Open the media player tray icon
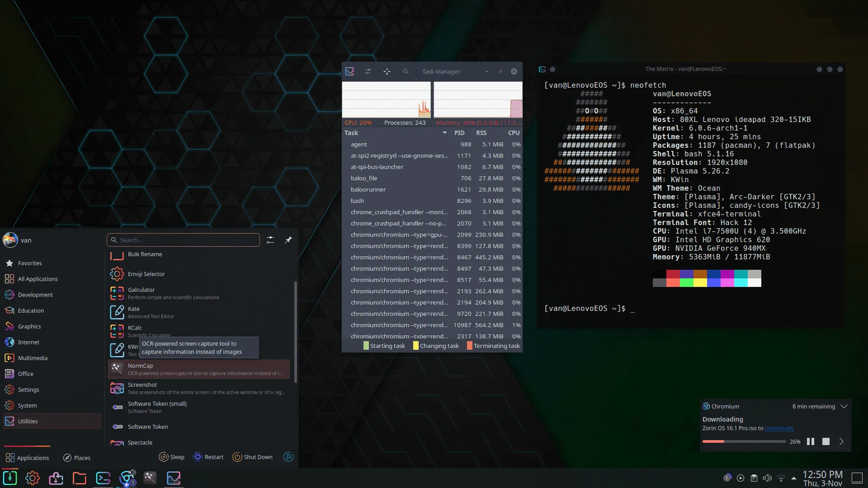The image size is (868, 488). [x=741, y=478]
